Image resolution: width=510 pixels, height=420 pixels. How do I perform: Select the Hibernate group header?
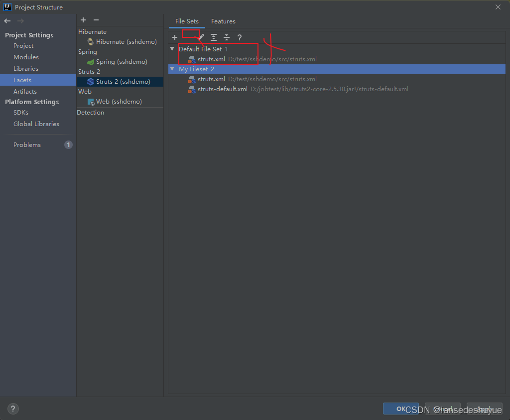coord(92,32)
